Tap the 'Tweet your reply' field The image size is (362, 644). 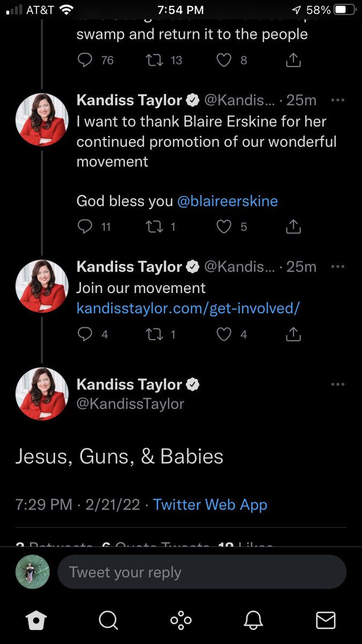201,573
